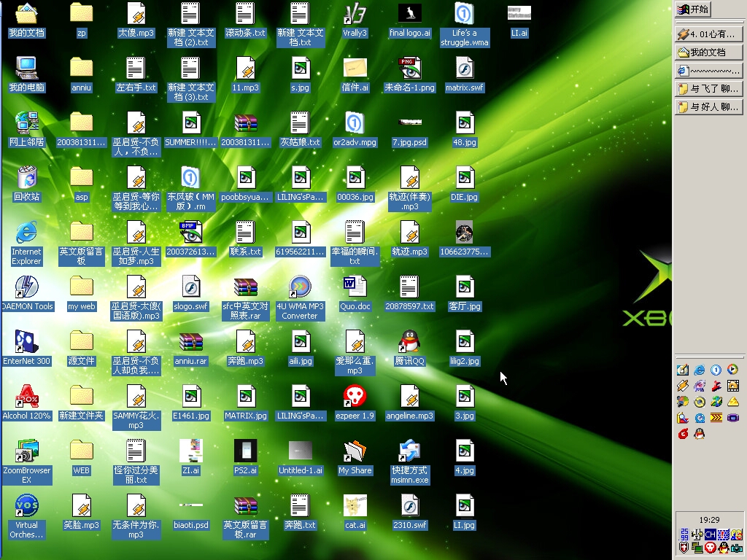Select the 快捷方式 msimn.exe shortcut
This screenshot has height=560, width=747.
pyautogui.click(x=410, y=462)
